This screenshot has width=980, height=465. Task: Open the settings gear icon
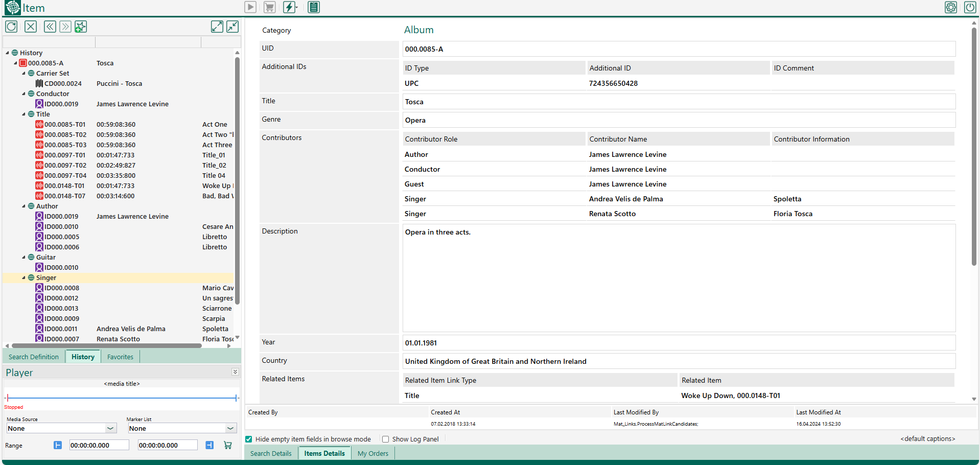click(951, 7)
